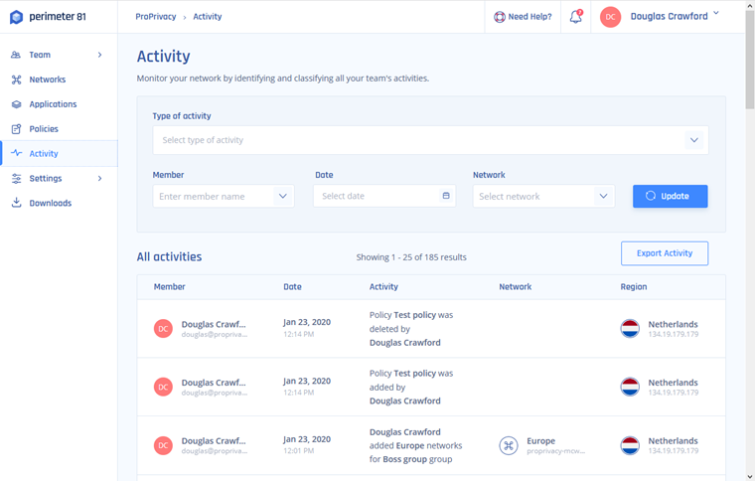Expand the Settings submenu chevron

pyautogui.click(x=100, y=178)
